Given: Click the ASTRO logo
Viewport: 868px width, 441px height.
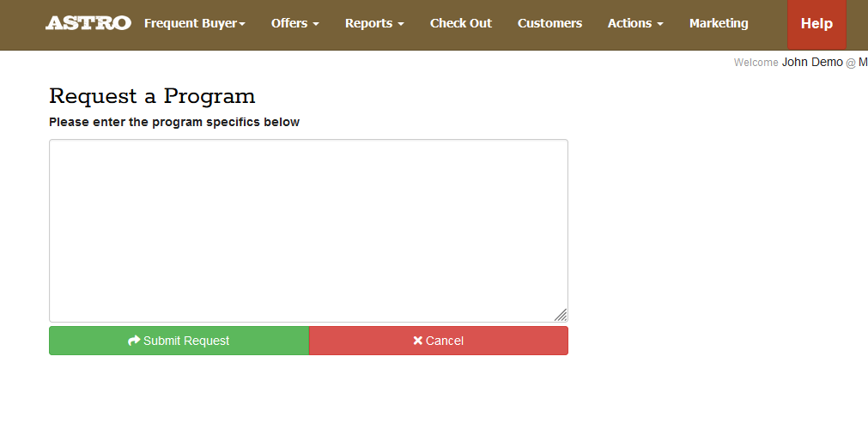Looking at the screenshot, I should coord(88,23).
